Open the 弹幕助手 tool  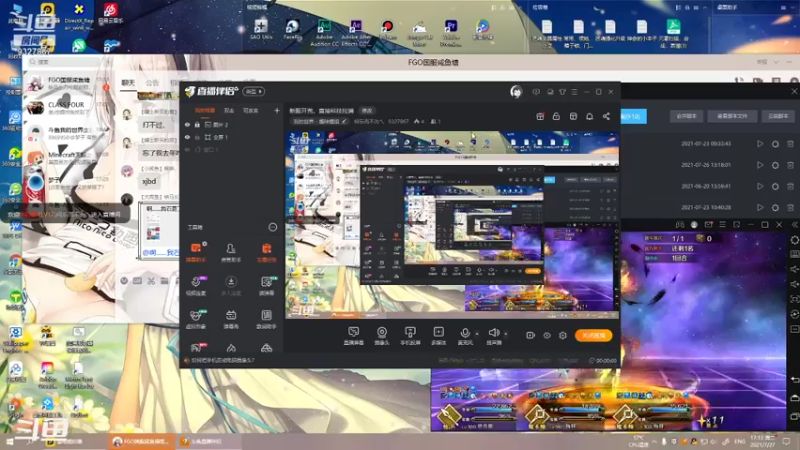[196, 252]
